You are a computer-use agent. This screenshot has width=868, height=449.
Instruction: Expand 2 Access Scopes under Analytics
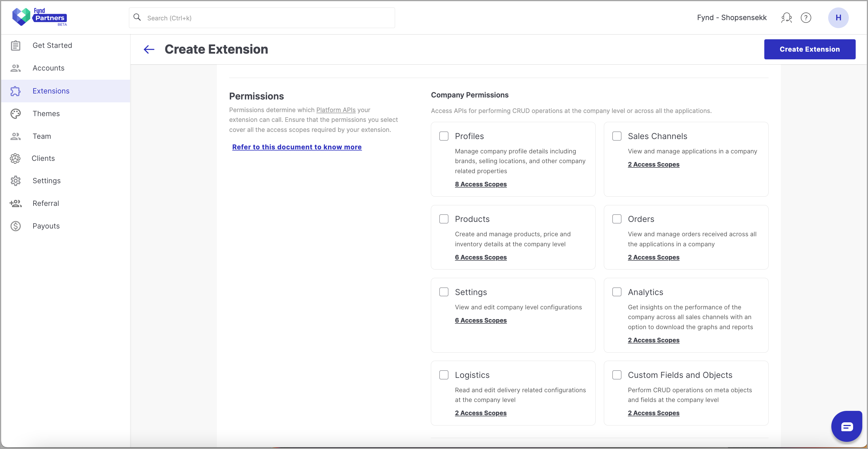coord(653,340)
